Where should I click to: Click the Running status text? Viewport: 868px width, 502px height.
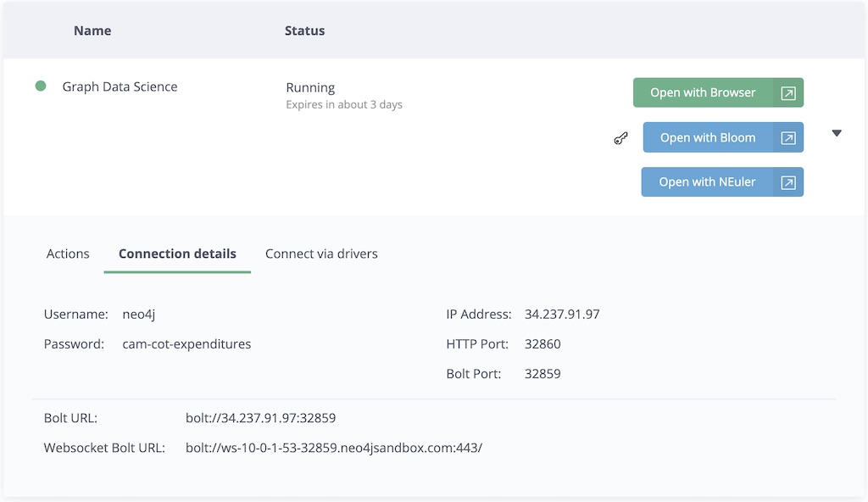click(x=310, y=87)
